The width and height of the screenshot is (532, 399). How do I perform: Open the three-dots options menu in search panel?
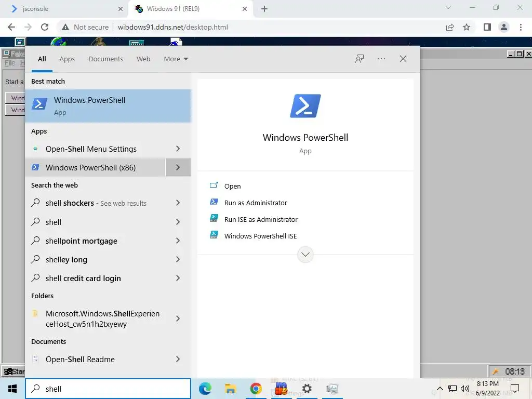point(381,59)
